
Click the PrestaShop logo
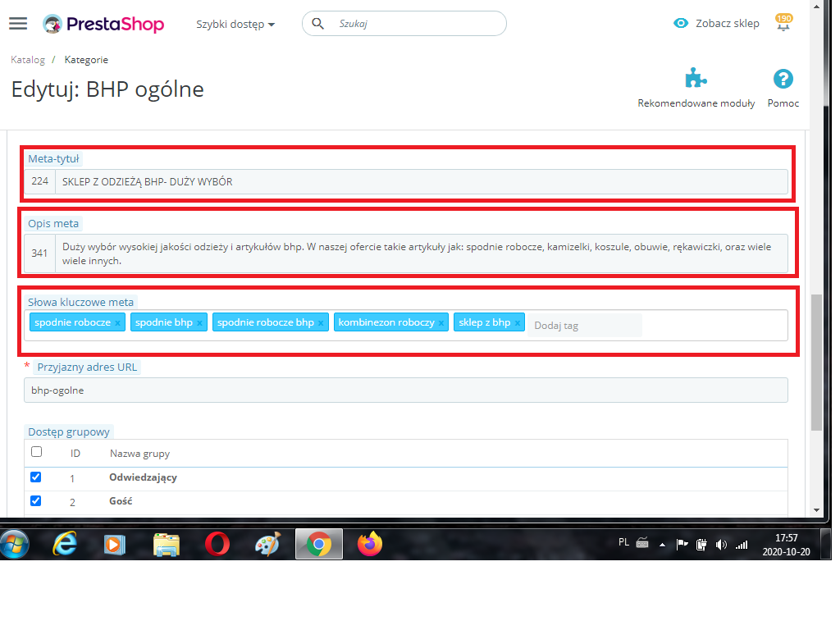pyautogui.click(x=103, y=24)
